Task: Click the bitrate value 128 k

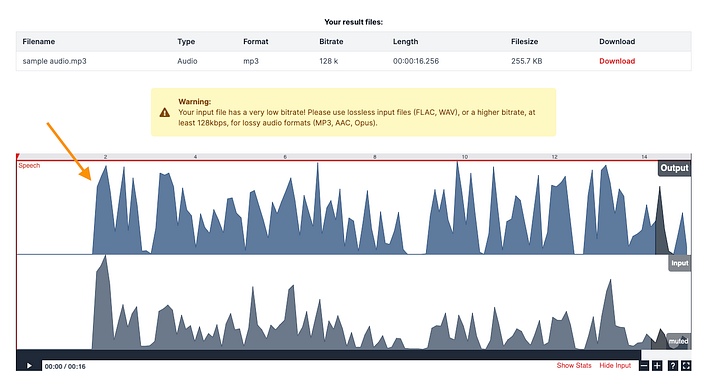Action: 329,61
